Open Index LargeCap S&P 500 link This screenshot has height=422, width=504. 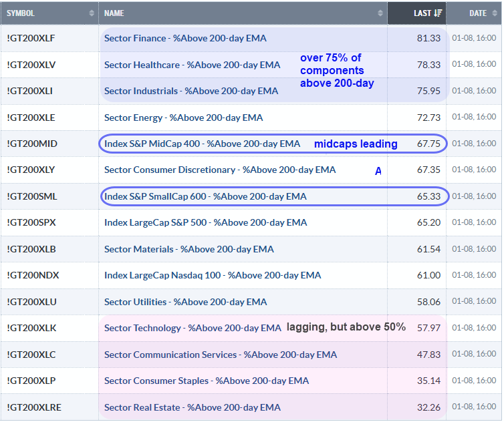[205, 222]
